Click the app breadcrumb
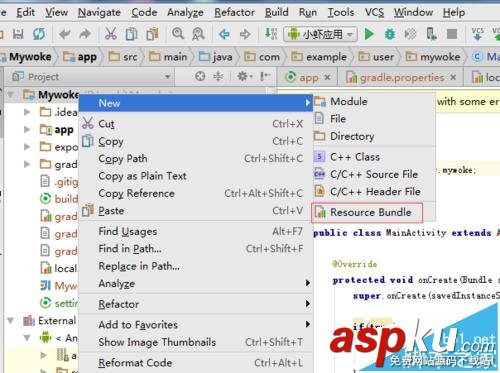The height and width of the screenshot is (373, 500). click(x=80, y=57)
